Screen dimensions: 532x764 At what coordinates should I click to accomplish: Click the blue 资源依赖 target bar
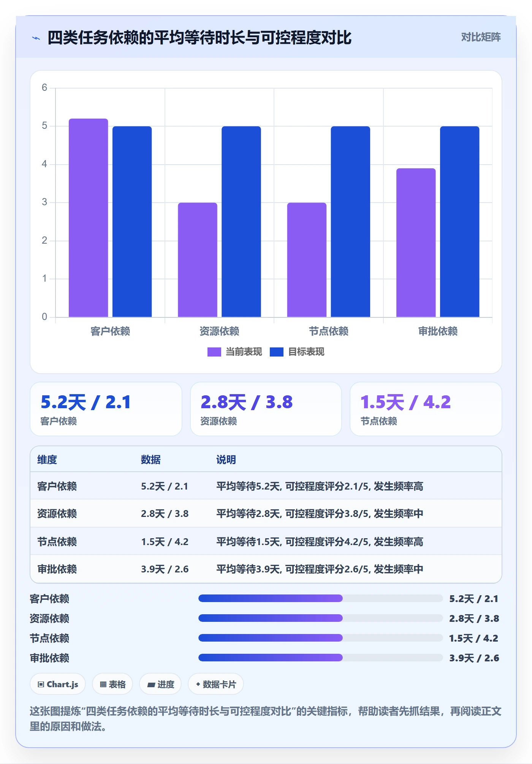coord(241,222)
